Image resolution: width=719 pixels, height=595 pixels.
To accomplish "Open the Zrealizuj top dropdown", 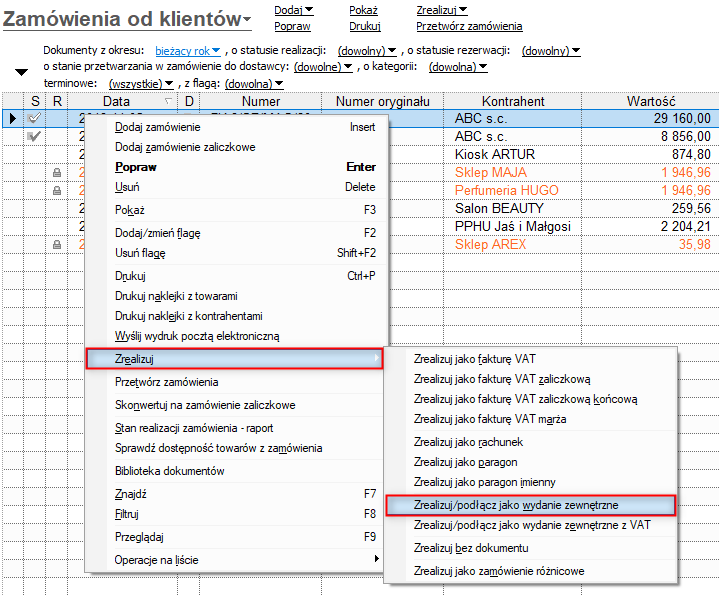I will click(442, 10).
